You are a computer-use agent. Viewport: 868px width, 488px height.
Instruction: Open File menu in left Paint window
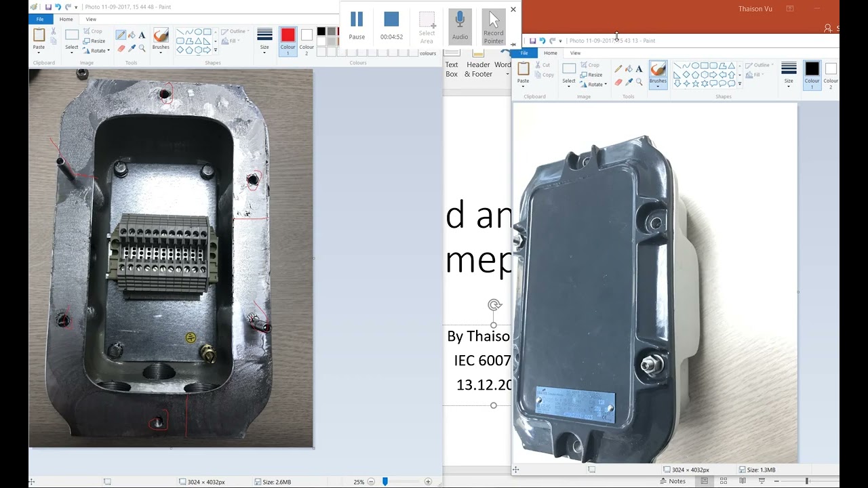(x=40, y=19)
